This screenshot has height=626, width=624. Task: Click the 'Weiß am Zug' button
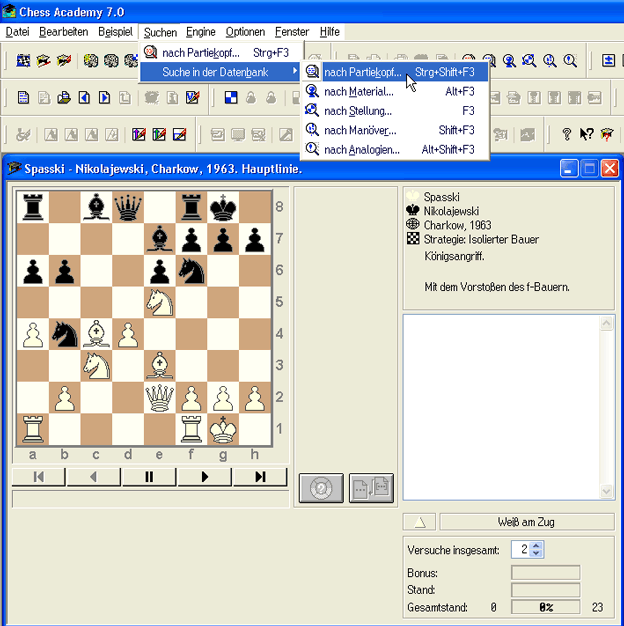tap(527, 522)
